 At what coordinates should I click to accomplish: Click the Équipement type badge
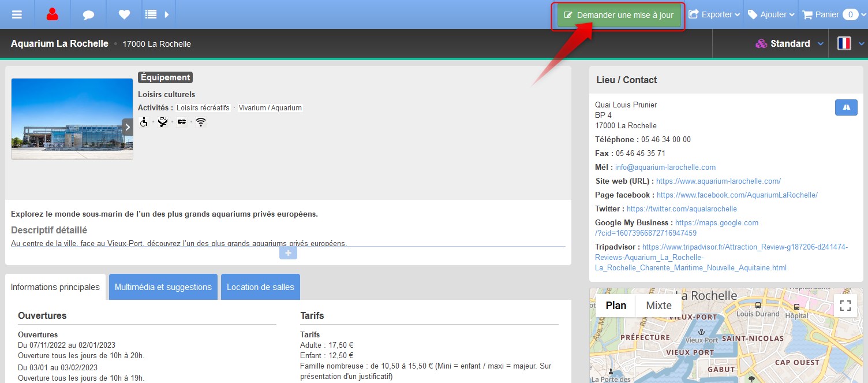(165, 77)
